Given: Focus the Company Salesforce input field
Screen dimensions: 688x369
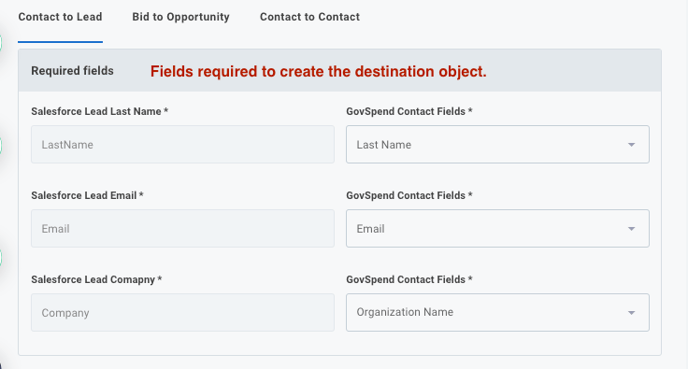Looking at the screenshot, I should tap(183, 312).
